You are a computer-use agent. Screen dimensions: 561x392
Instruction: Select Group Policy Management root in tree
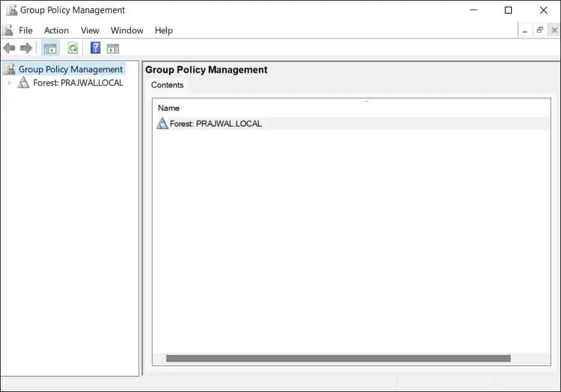tap(71, 69)
